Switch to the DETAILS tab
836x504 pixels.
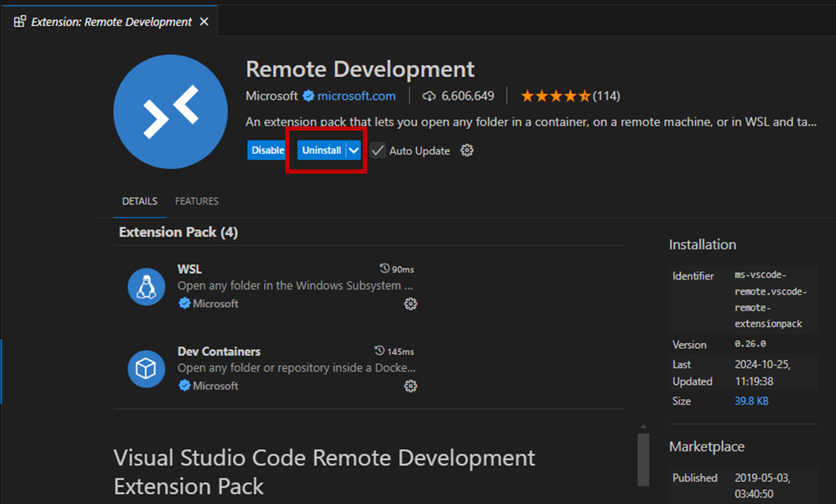(140, 201)
